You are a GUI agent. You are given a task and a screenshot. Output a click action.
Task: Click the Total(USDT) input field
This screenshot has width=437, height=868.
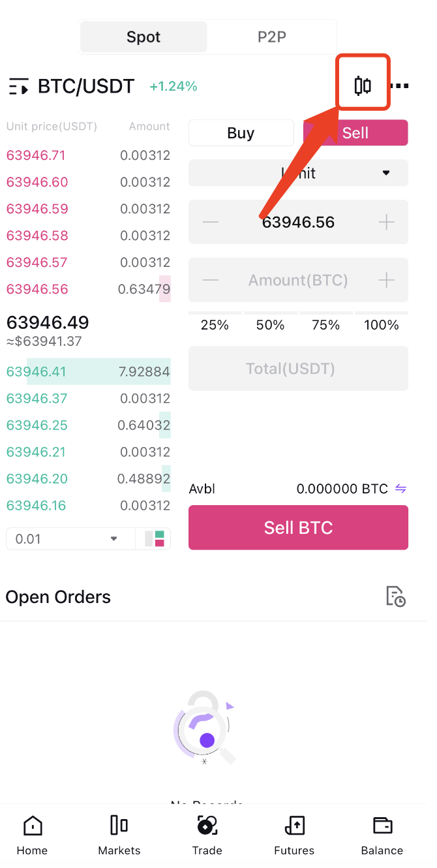click(298, 369)
